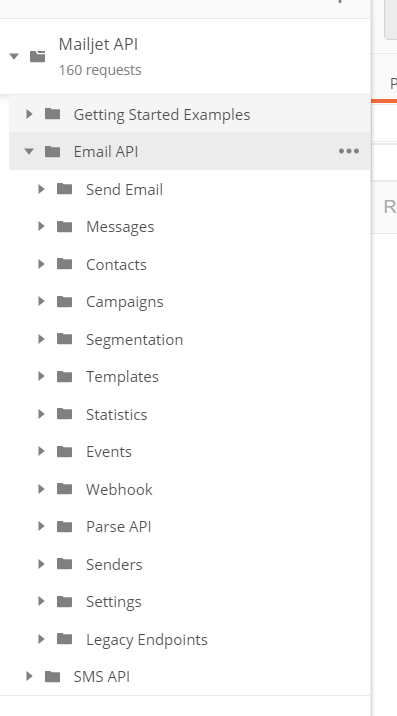The width and height of the screenshot is (397, 716).
Task: Expand the SMS API folder arrow
Action: (x=29, y=676)
